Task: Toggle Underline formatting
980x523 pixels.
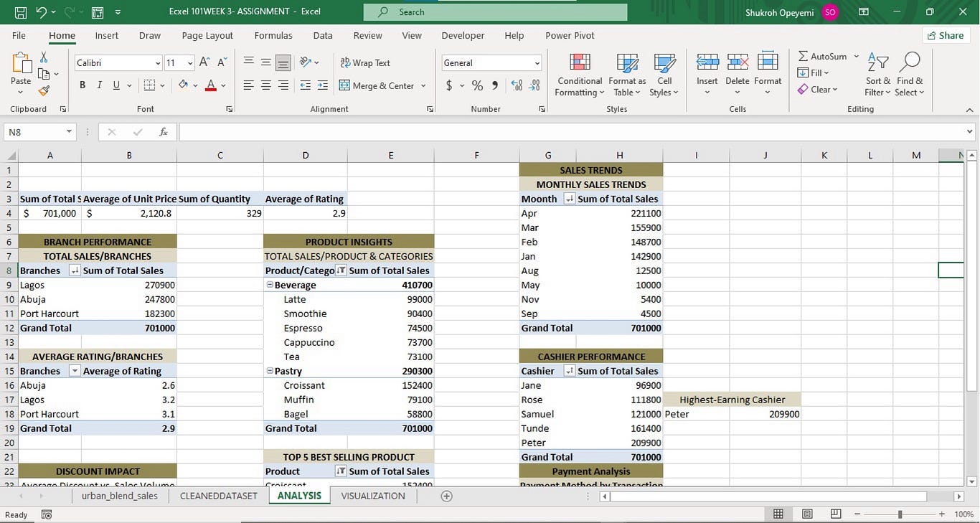Action: [116, 85]
